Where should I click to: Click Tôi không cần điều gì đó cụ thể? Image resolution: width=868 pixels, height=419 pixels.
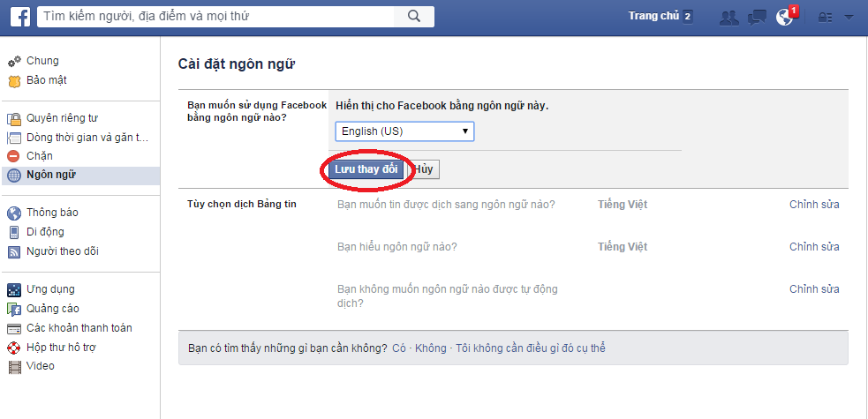point(531,348)
